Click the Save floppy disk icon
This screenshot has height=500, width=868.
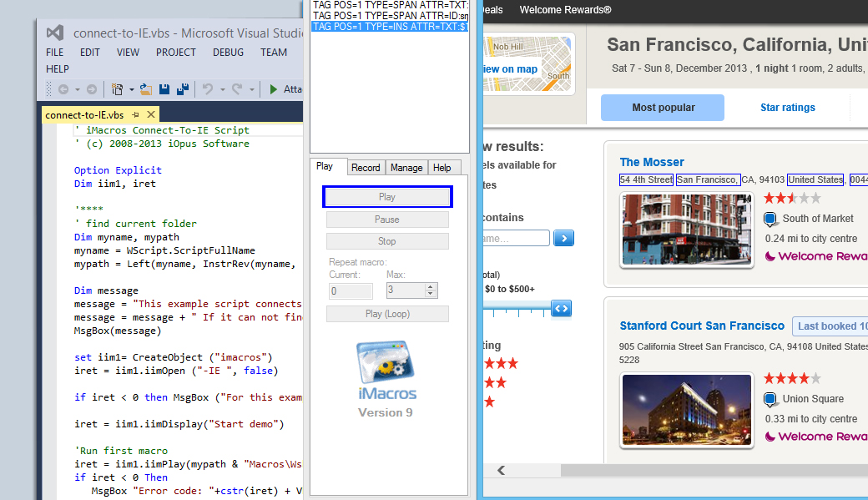[164, 89]
